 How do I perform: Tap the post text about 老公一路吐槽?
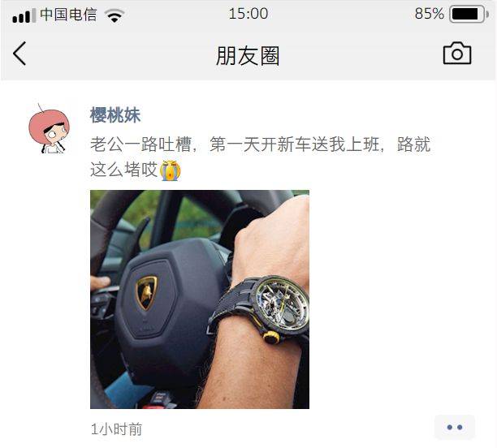click(260, 157)
